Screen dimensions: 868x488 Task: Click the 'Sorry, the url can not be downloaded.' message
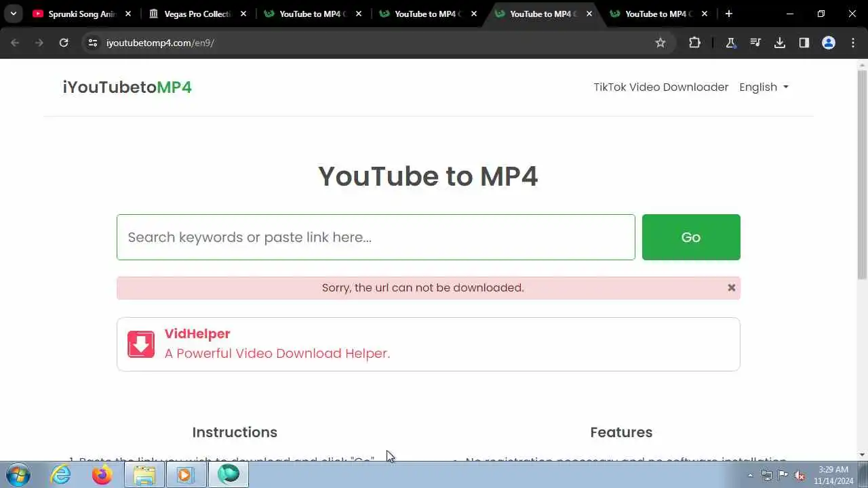[x=423, y=288]
